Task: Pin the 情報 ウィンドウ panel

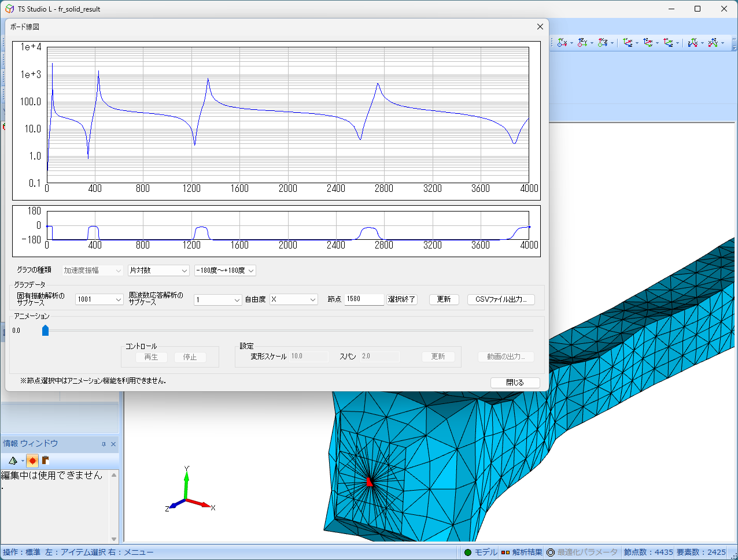Action: 104,444
